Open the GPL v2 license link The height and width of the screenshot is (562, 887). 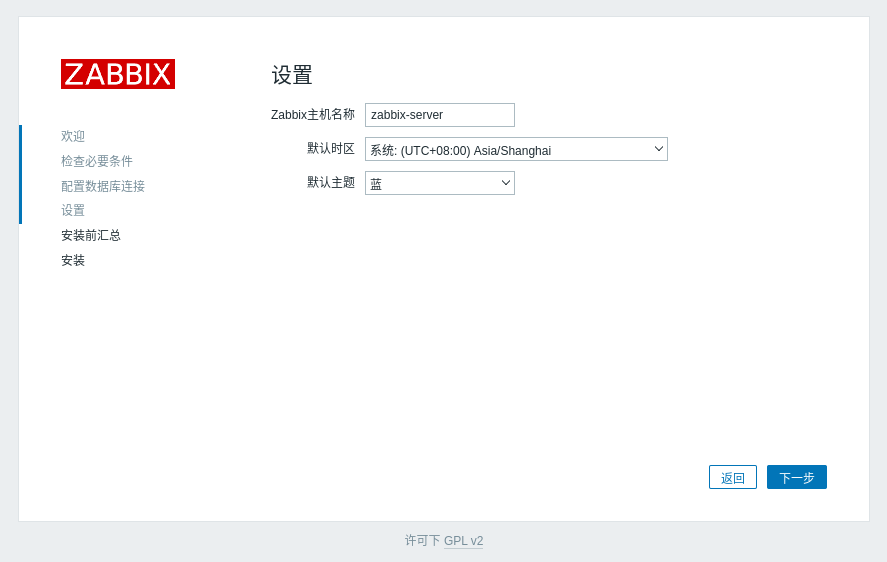click(x=463, y=540)
